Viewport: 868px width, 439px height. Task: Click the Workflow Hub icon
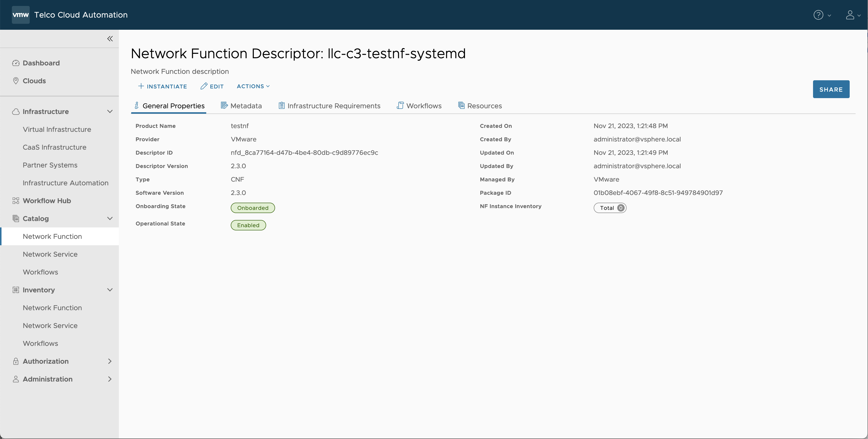pyautogui.click(x=15, y=200)
